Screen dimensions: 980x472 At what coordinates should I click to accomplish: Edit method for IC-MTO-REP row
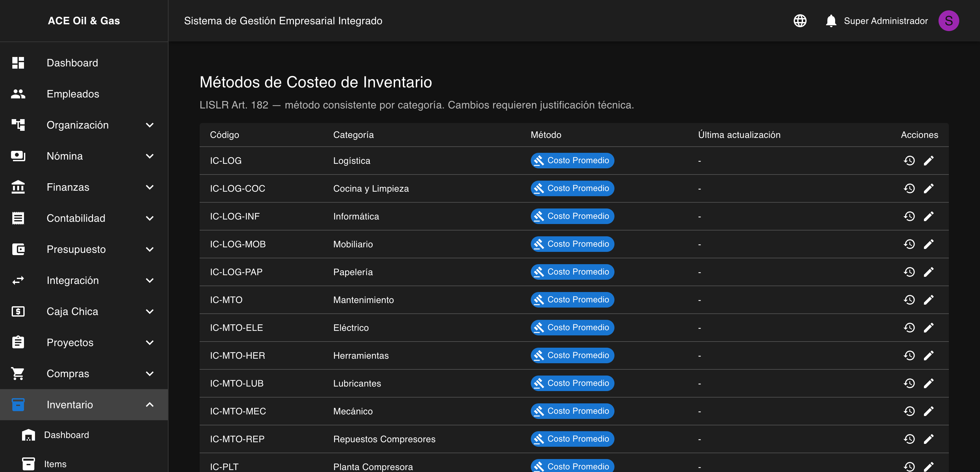(x=929, y=439)
